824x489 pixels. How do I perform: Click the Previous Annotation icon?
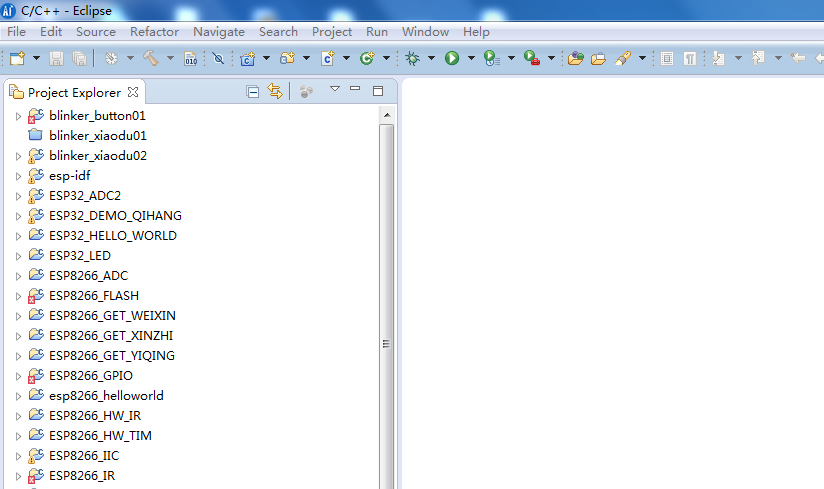point(758,58)
